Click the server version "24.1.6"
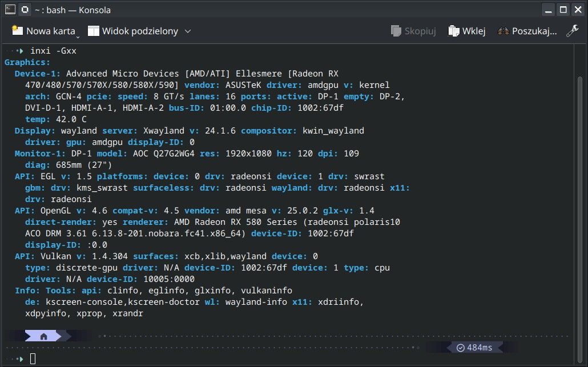588x367 pixels. pyautogui.click(x=220, y=131)
